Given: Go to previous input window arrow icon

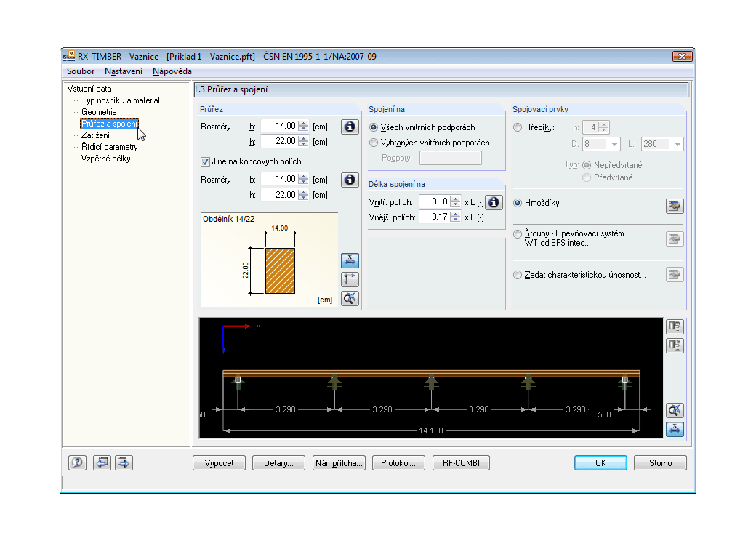Looking at the screenshot, I should point(102,463).
